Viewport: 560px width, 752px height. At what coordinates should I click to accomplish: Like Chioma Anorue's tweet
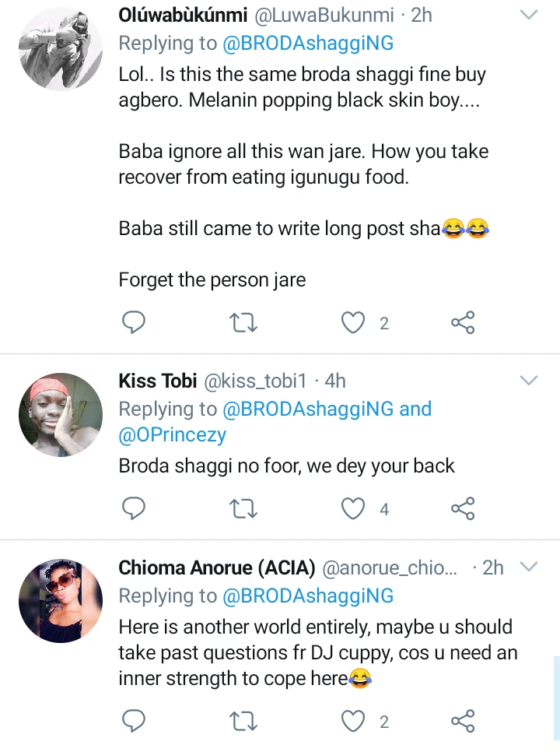(355, 721)
